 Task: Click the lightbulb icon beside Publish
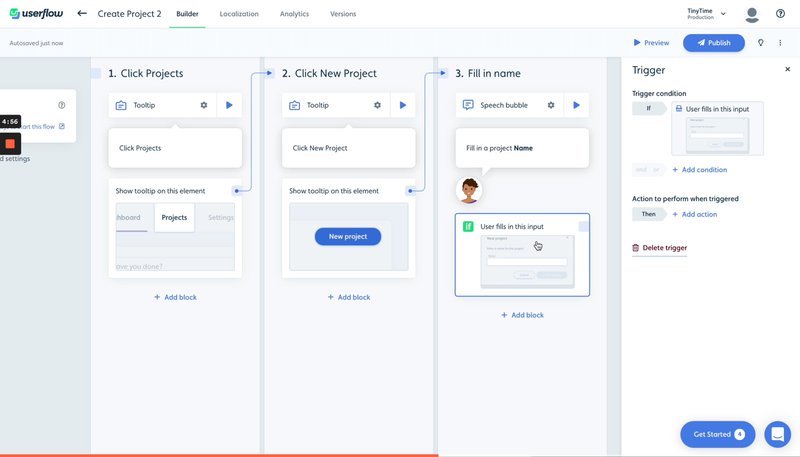[x=760, y=43]
